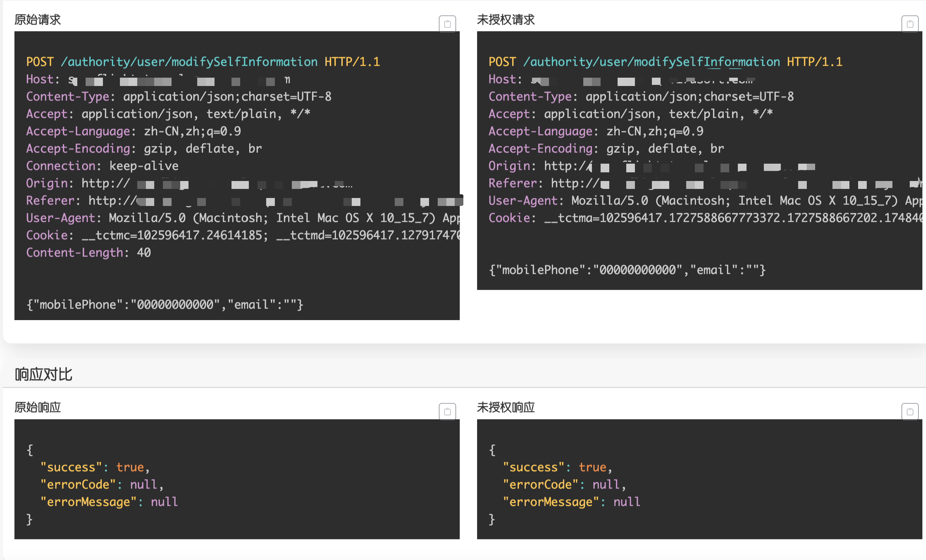Click "errorCode": null in original response
926x560 pixels.
[x=101, y=484]
